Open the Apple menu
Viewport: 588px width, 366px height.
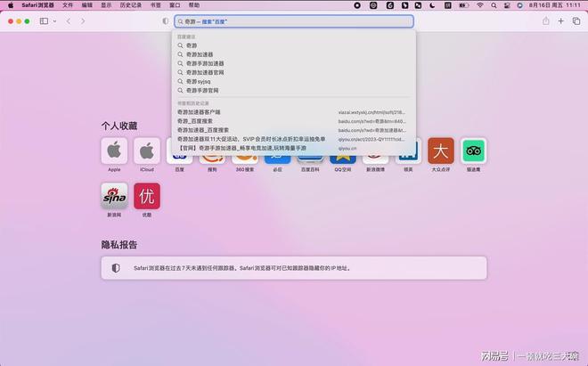(11, 5)
